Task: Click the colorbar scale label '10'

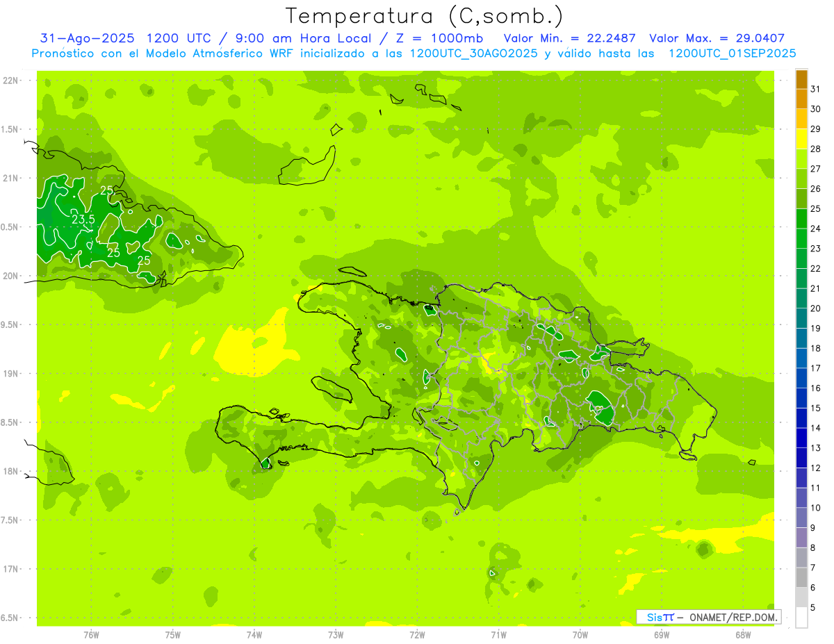Action: pos(815,508)
